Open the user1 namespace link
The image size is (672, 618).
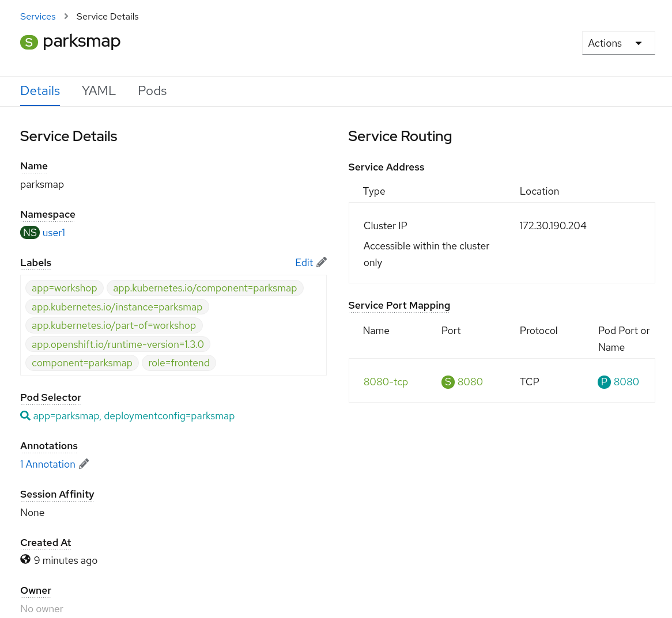[x=54, y=233]
